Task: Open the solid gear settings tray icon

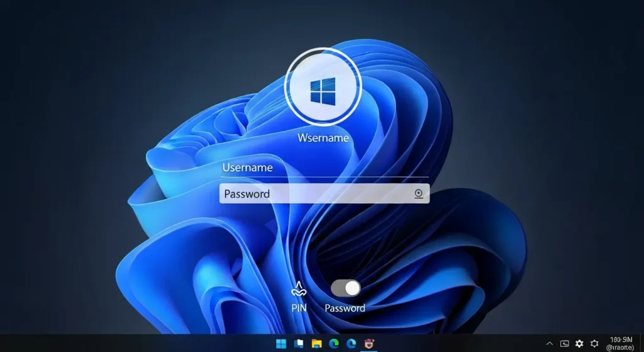Action: pyautogui.click(x=579, y=344)
